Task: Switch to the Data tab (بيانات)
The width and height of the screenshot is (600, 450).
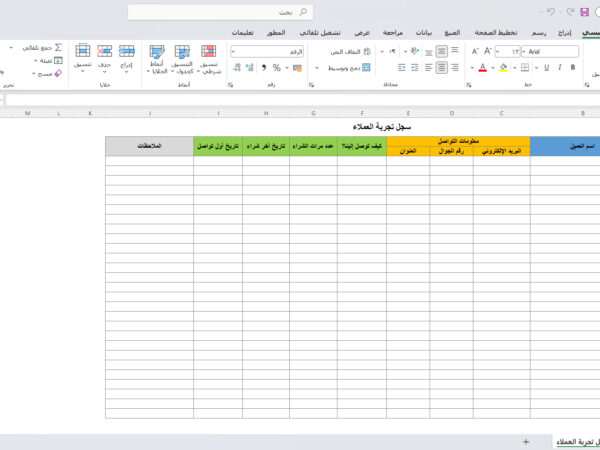Action: click(423, 32)
